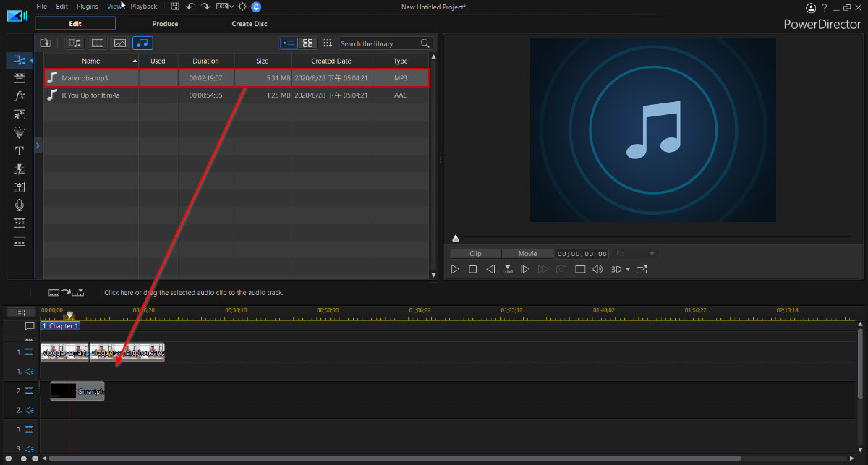Click the Import Media icon

coord(45,43)
